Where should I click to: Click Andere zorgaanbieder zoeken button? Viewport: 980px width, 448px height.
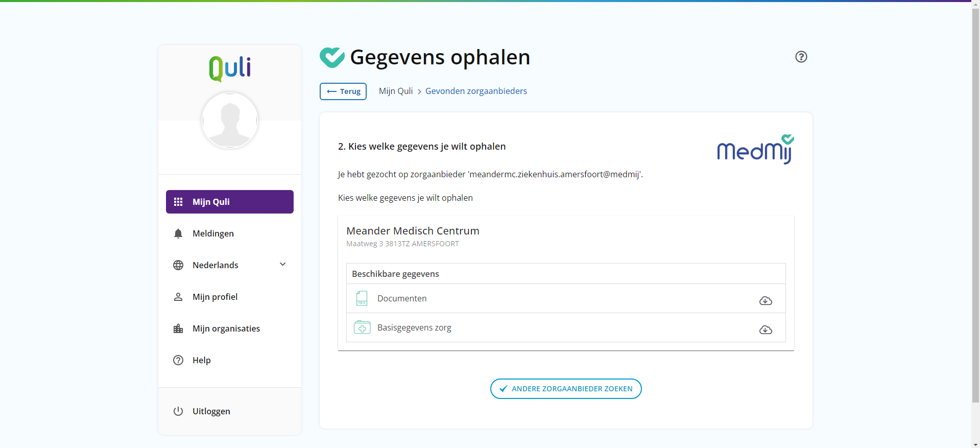566,389
